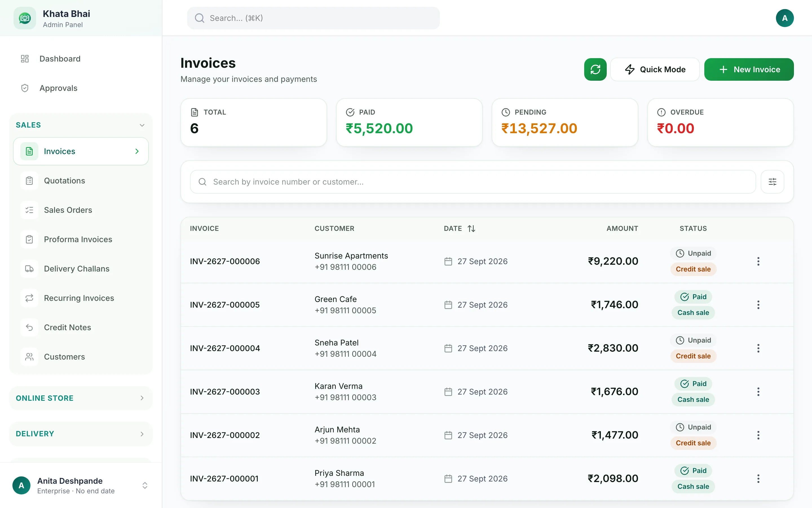Open row menu for INV-2627-000006
This screenshot has height=508, width=812.
[758, 261]
